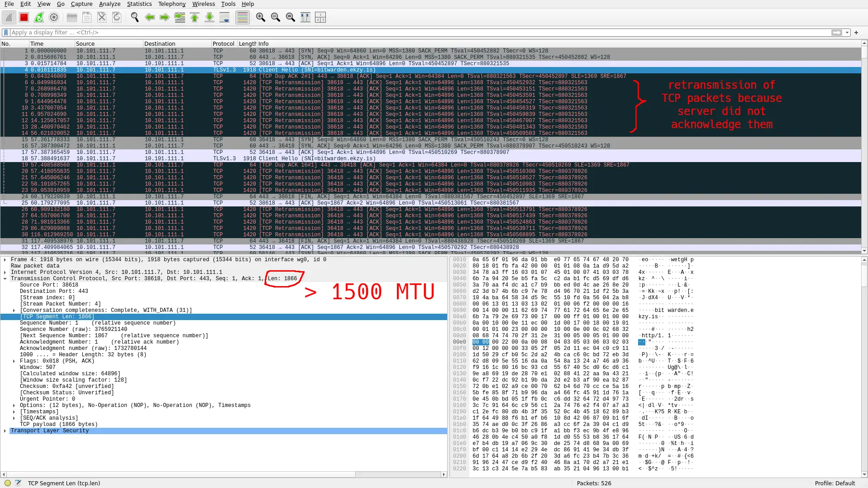Viewport: 868px width, 488px height.
Task: Expand the Transport Layer Security tree
Action: pyautogui.click(x=5, y=431)
